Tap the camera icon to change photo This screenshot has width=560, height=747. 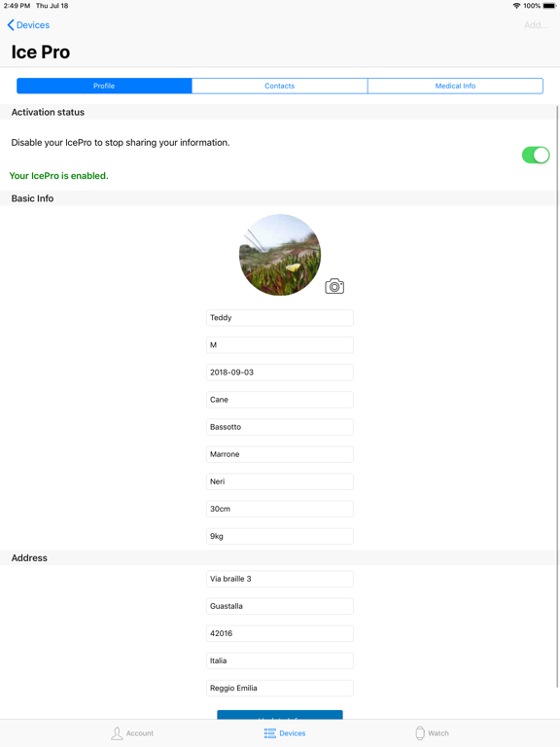(334, 286)
